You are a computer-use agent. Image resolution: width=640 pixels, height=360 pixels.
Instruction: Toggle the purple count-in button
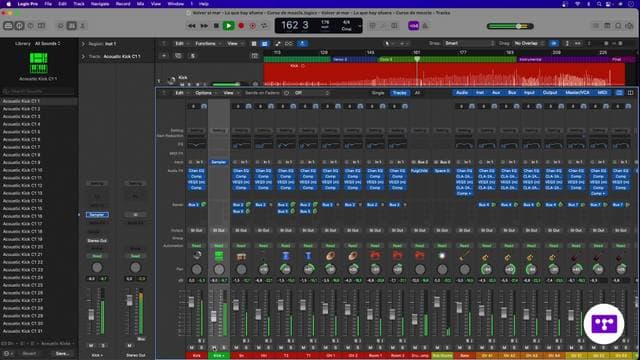click(x=413, y=26)
